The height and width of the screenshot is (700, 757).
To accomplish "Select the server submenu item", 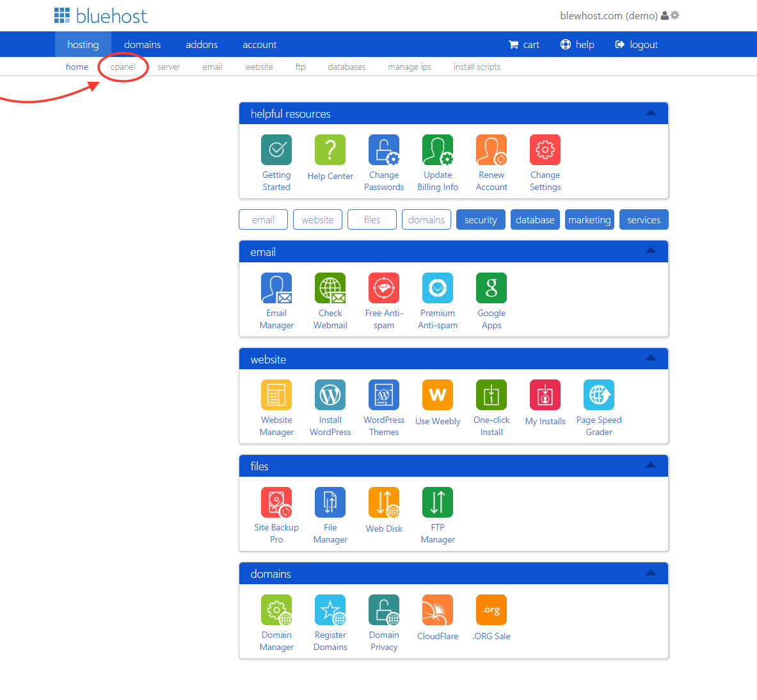I will coord(169,67).
